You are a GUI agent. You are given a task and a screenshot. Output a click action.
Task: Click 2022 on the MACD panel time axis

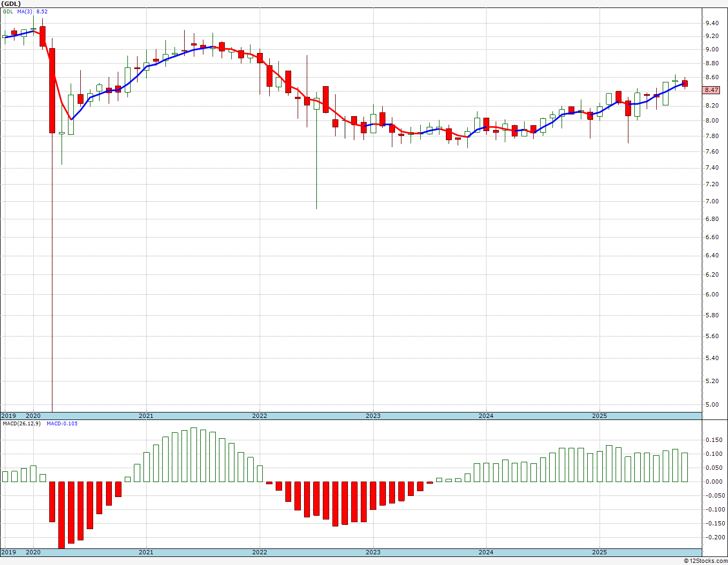click(x=260, y=552)
